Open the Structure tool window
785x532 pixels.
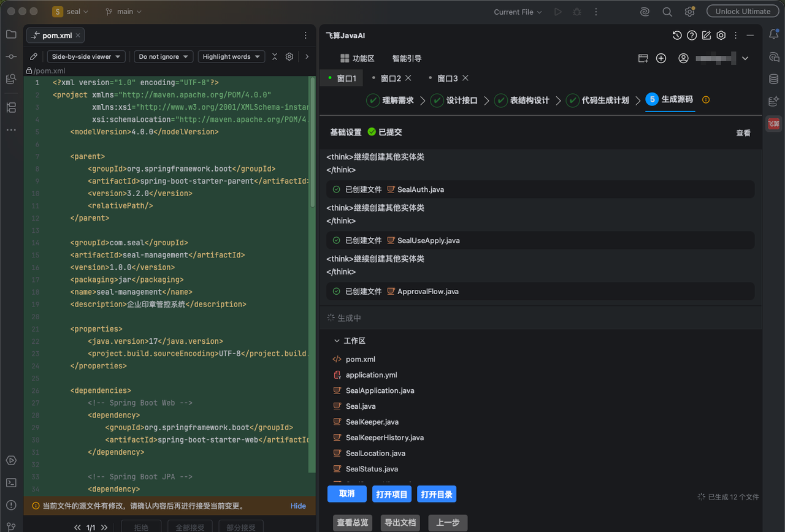point(11,108)
